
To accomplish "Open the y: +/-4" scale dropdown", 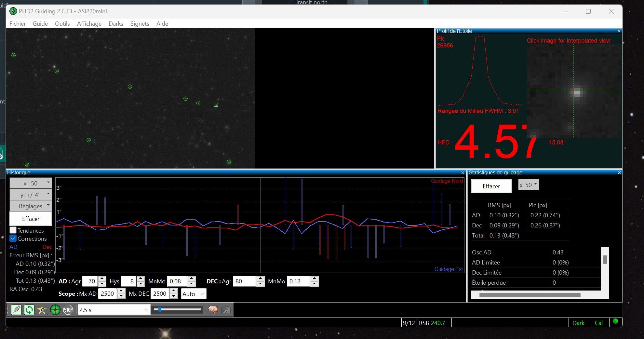I will 31,195.
